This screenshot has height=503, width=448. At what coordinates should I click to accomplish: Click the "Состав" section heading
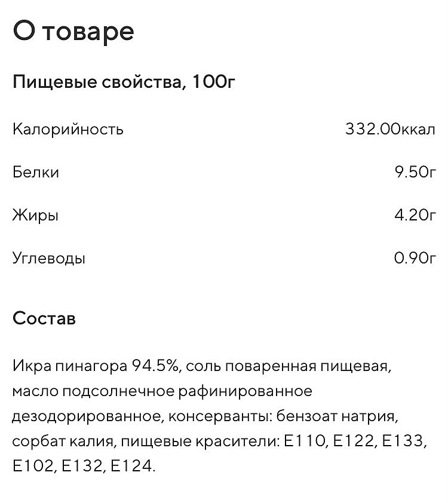coord(44,318)
